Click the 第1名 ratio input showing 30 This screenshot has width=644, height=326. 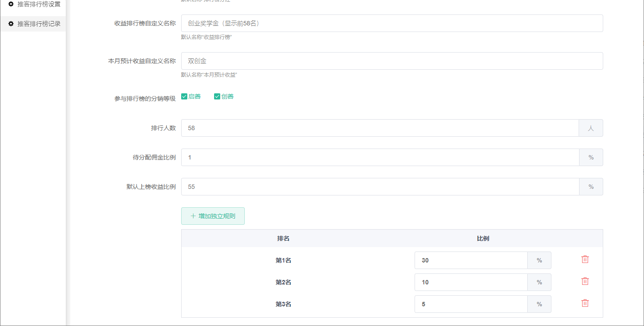coord(471,260)
